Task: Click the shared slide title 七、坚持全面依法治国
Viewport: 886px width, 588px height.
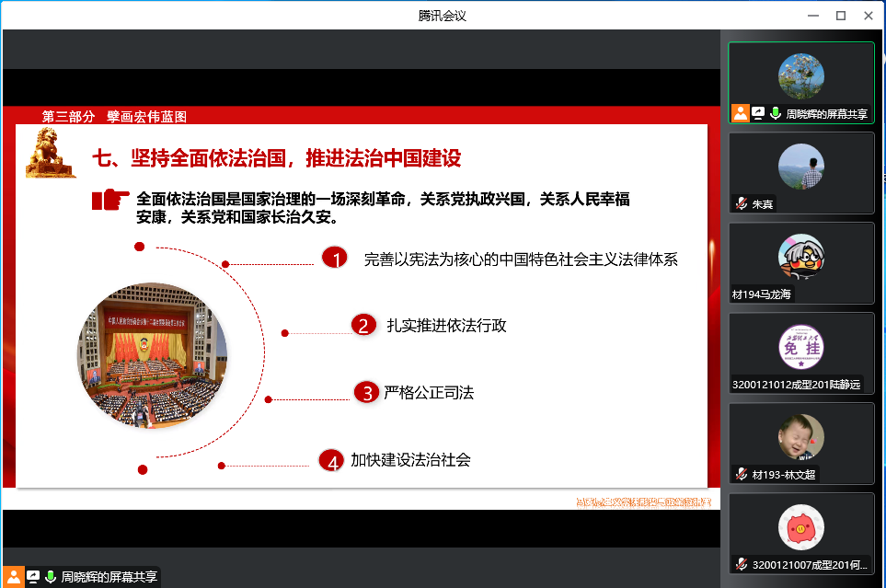Action: (x=276, y=158)
